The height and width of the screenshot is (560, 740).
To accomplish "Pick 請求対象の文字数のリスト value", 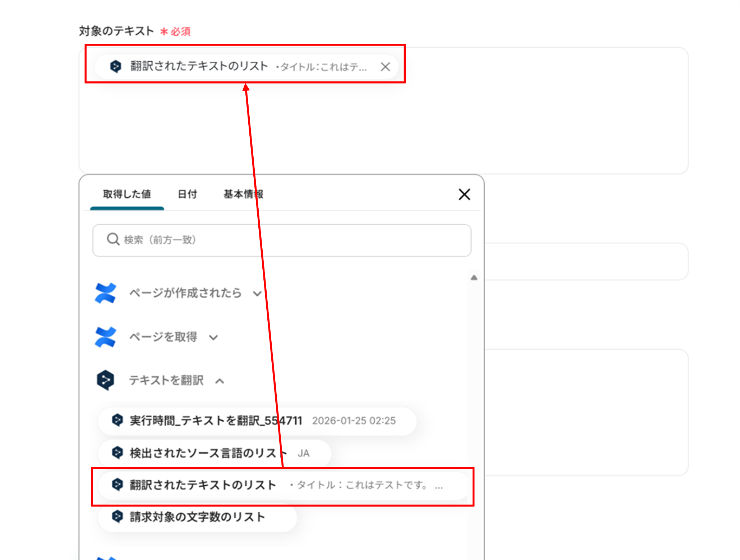I will click(x=197, y=517).
